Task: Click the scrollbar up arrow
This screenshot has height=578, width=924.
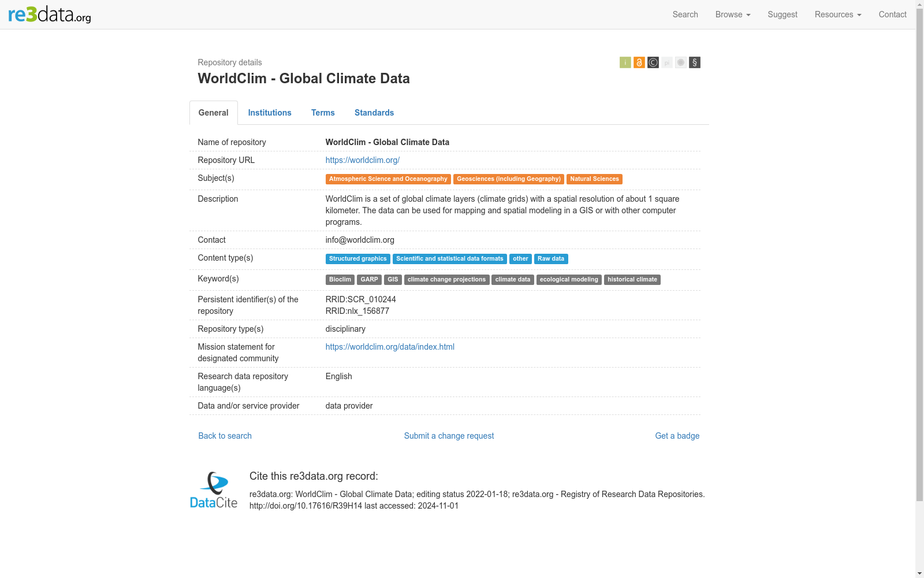Action: coord(919,4)
